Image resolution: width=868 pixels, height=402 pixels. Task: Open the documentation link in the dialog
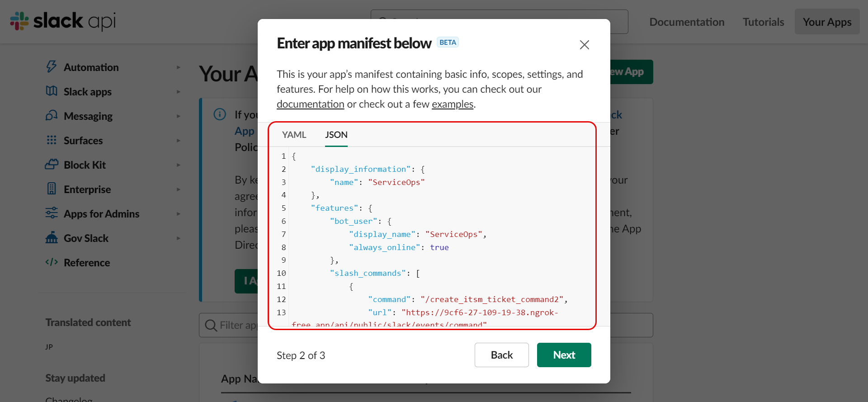[310, 104]
